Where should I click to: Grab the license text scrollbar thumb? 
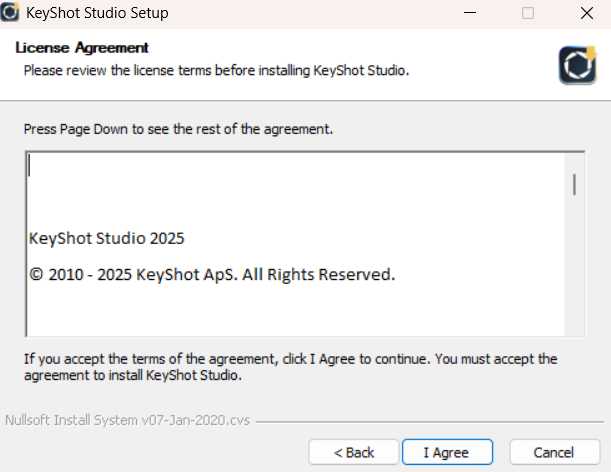pyautogui.click(x=574, y=184)
